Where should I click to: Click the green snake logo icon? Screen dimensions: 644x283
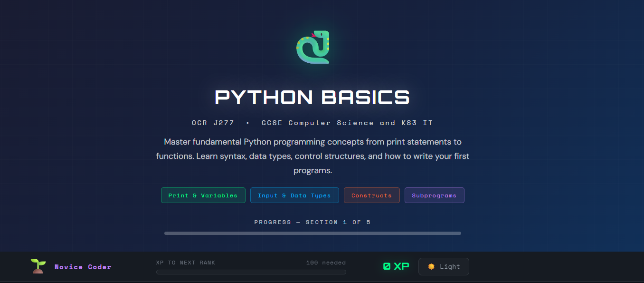pos(313,47)
